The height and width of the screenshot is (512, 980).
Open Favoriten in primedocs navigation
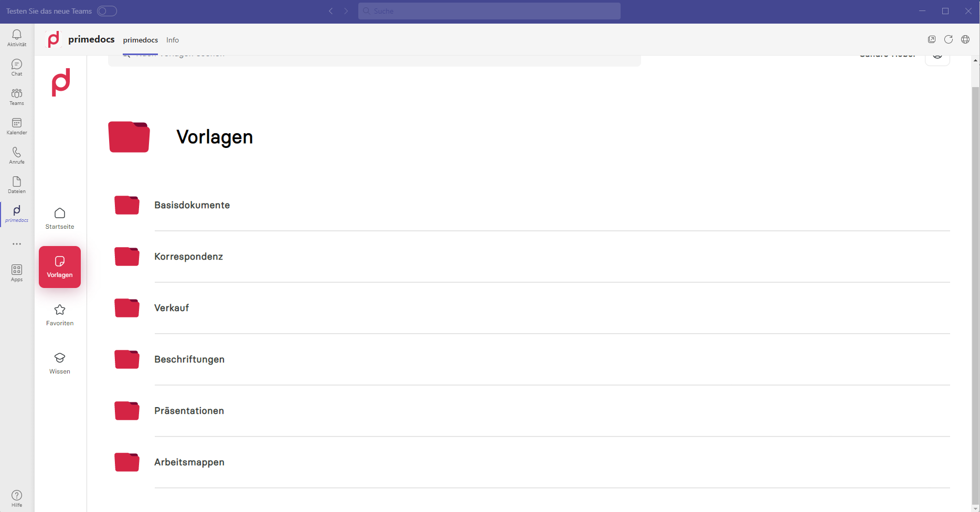point(60,315)
